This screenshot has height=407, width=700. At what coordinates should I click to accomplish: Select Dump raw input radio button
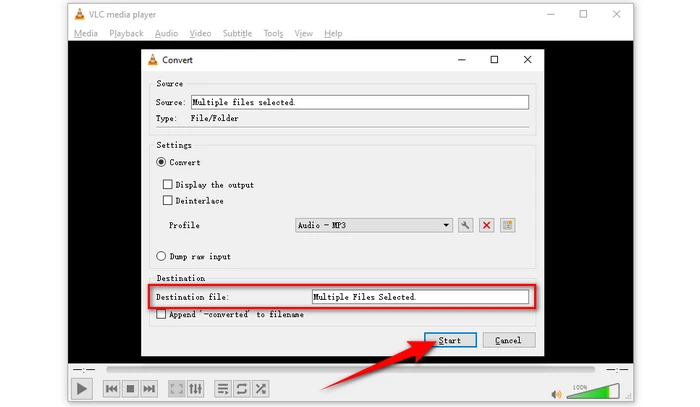point(161,256)
